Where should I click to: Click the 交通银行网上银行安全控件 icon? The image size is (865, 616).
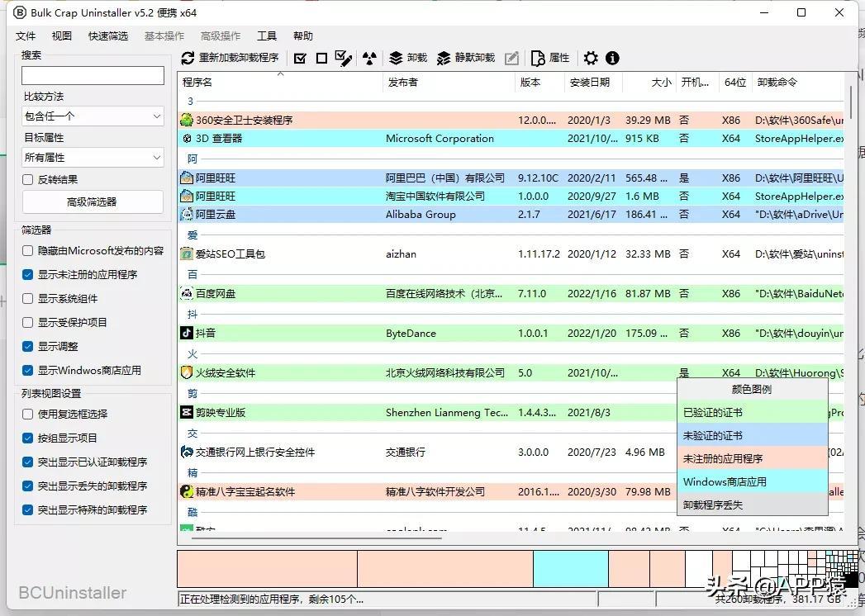tap(187, 452)
